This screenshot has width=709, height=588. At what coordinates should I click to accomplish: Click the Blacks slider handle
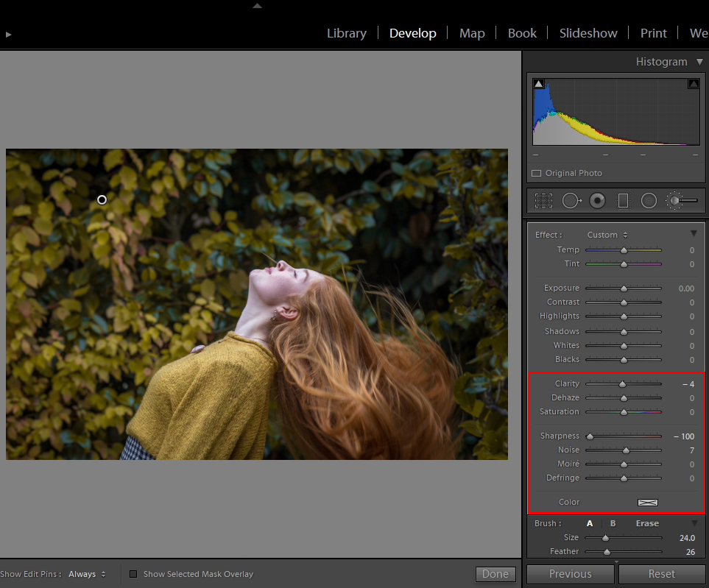624,360
